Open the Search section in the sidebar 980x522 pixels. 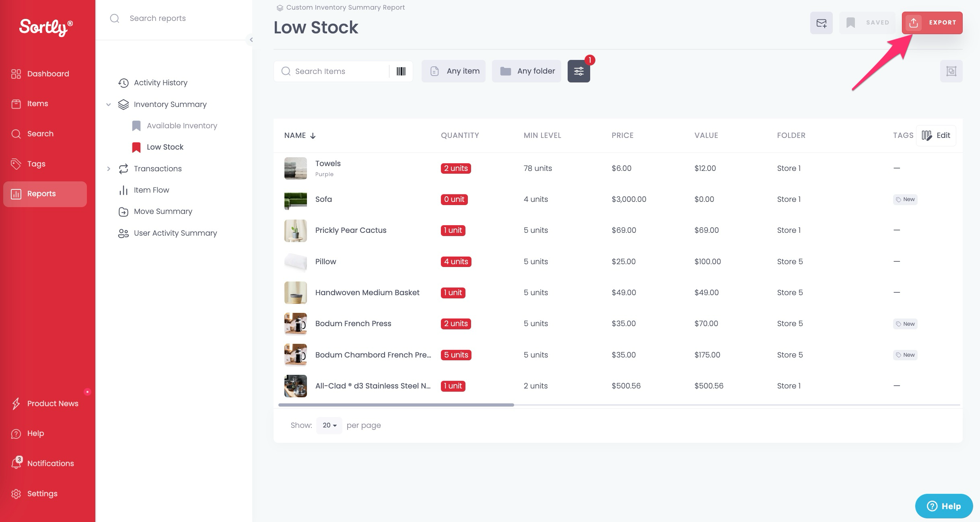point(40,134)
